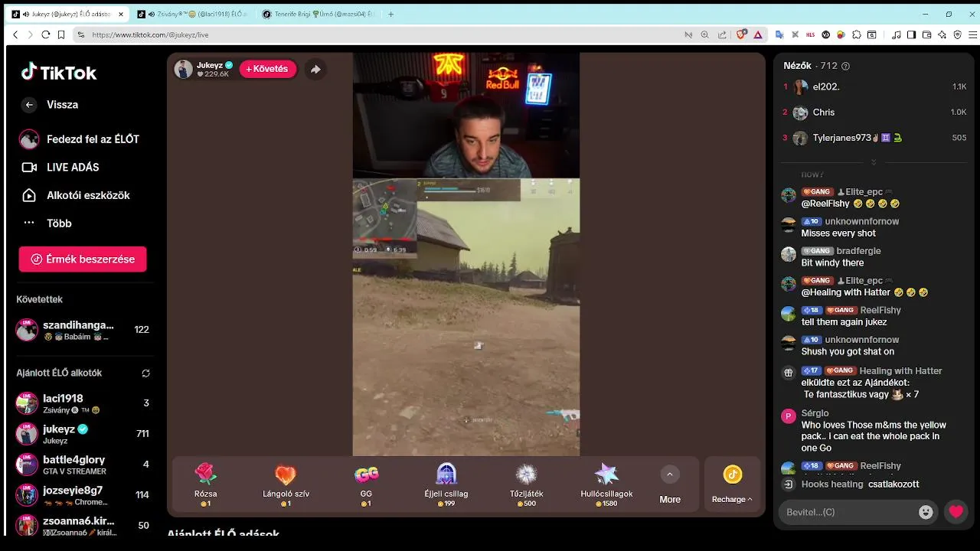
Task: Go to the TikTok home logo
Action: 59,73
